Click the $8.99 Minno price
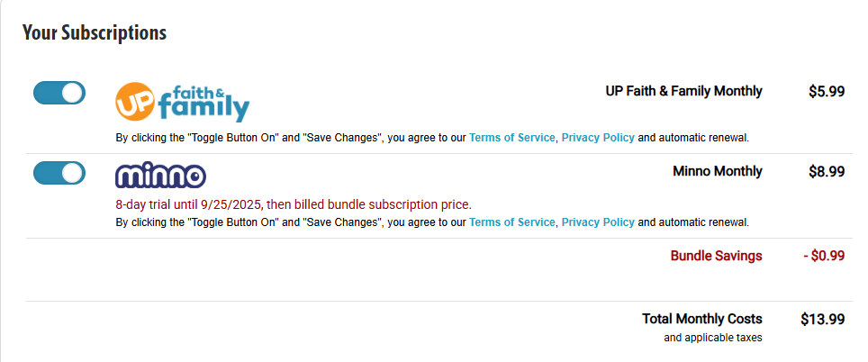Screen dimensions: 868x362 tap(826, 171)
